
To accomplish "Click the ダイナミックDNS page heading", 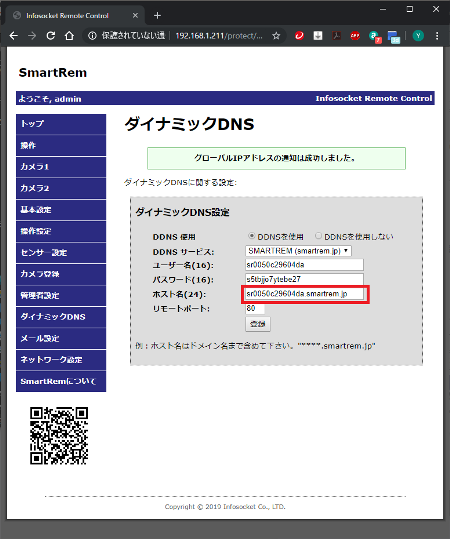I will 189,124.
